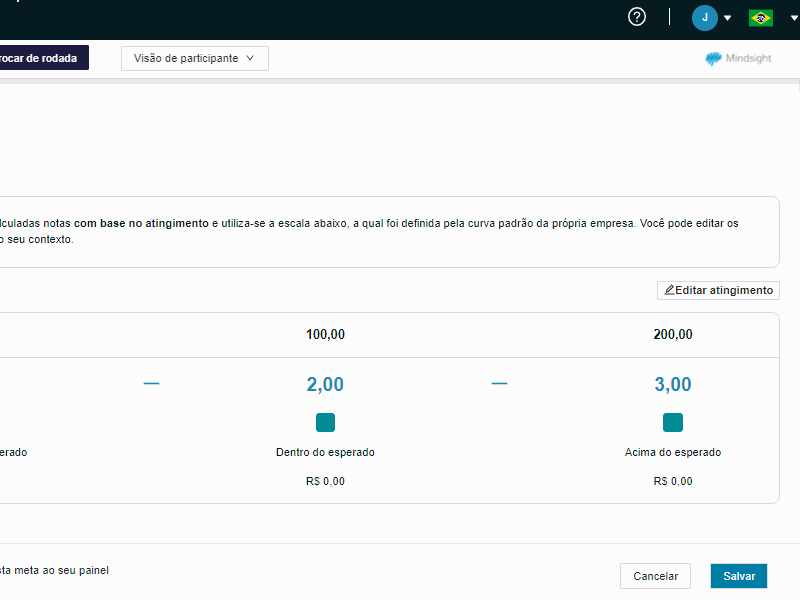Screen dimensions: 800x600
Task: Click the Mindsight logo
Action: (x=738, y=59)
